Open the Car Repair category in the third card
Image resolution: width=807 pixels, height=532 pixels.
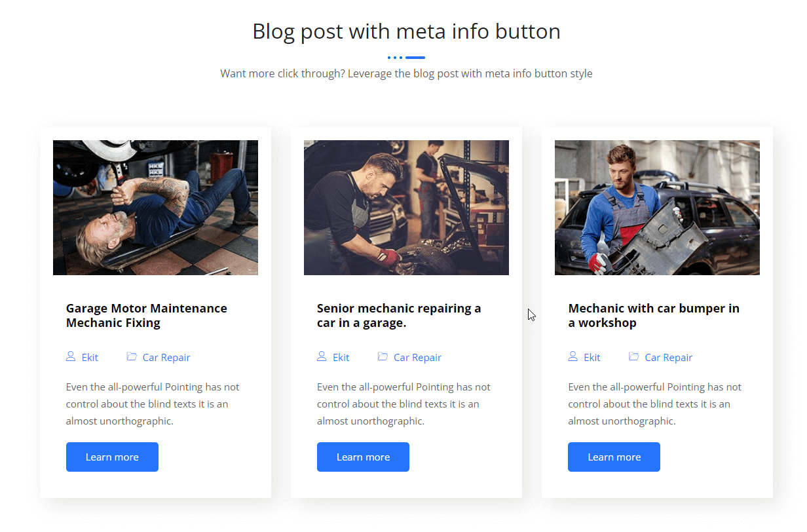(668, 358)
